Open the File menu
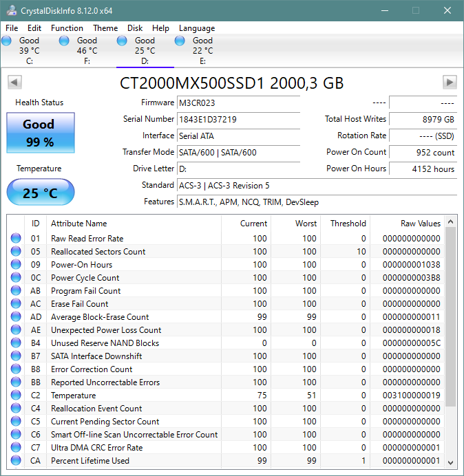 [12, 28]
